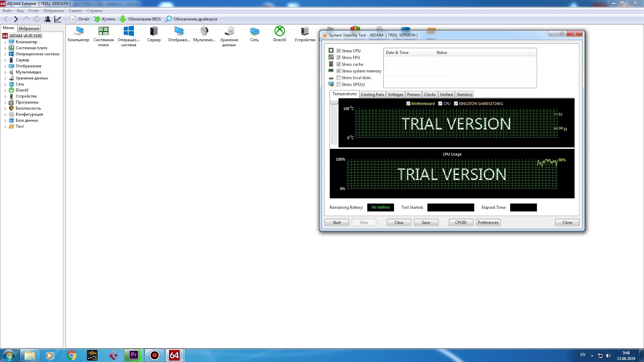Click Обновления BIOS in the toolbar
The width and height of the screenshot is (644, 362).
coord(140,19)
